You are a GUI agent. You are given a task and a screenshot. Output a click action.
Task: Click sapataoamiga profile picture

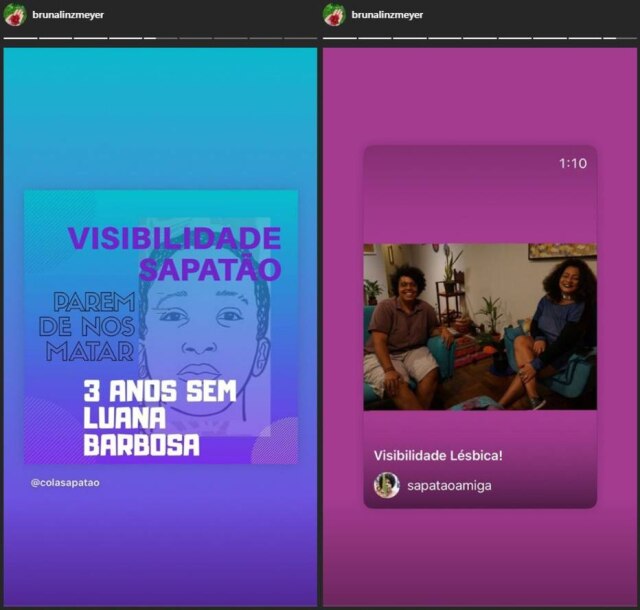click(386, 485)
